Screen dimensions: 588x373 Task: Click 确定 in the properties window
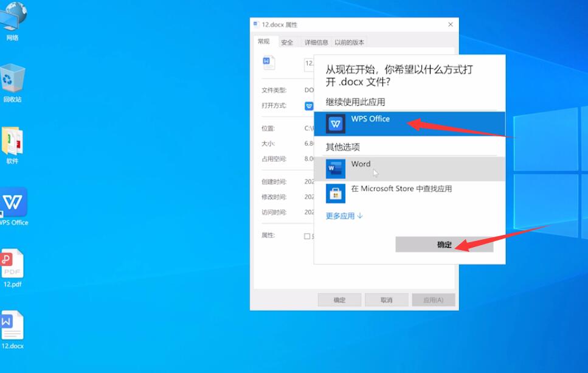pyautogui.click(x=339, y=300)
